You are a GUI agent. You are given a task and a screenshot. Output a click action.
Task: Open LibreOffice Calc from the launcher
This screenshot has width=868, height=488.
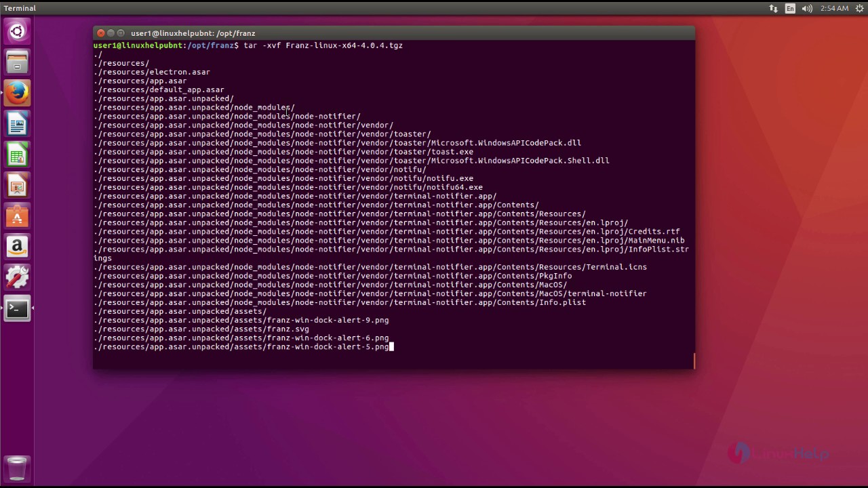(17, 155)
